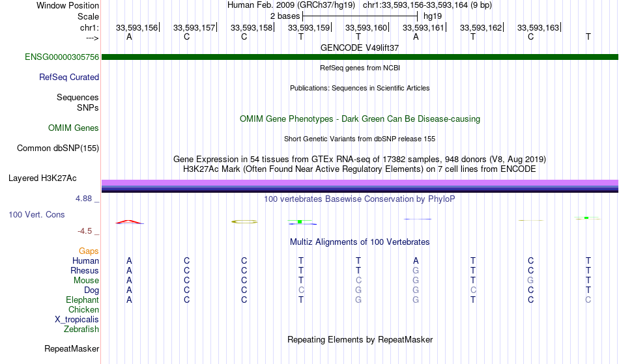Click the Elephant C base in last column

588,300
